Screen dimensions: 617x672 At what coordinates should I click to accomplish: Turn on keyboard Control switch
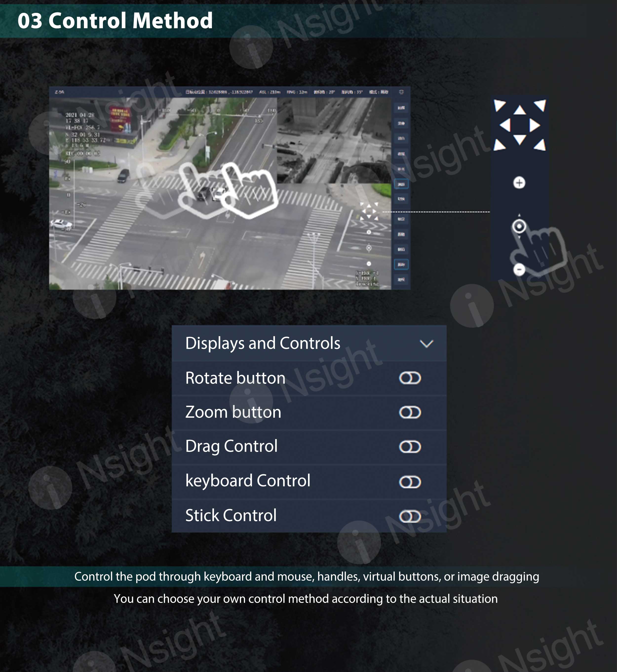pyautogui.click(x=410, y=482)
